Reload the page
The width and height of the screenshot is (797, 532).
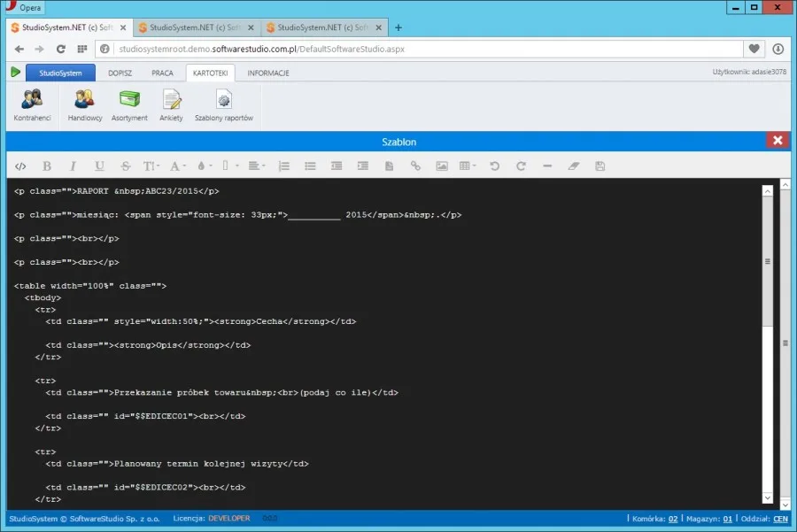(60, 49)
